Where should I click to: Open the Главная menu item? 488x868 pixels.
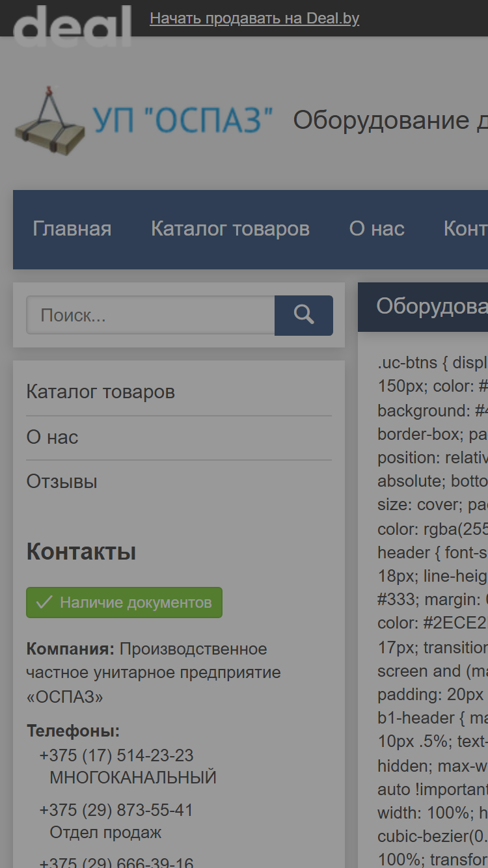(x=72, y=229)
